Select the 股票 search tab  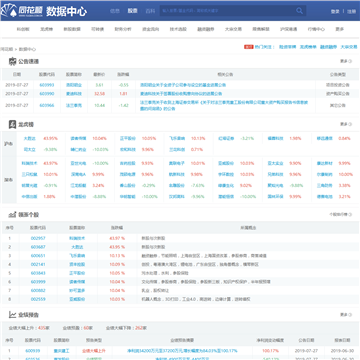pos(132,11)
